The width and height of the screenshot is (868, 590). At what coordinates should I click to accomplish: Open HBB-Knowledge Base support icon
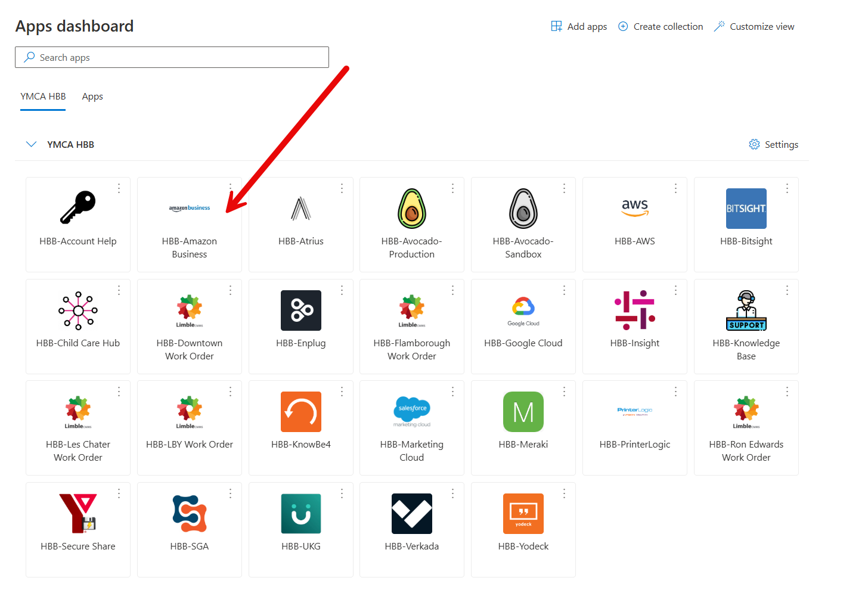click(746, 310)
